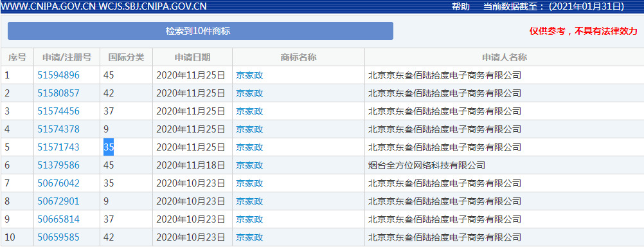Click the 仅供参考，不具有法律效力 disclaimer text

click(583, 32)
